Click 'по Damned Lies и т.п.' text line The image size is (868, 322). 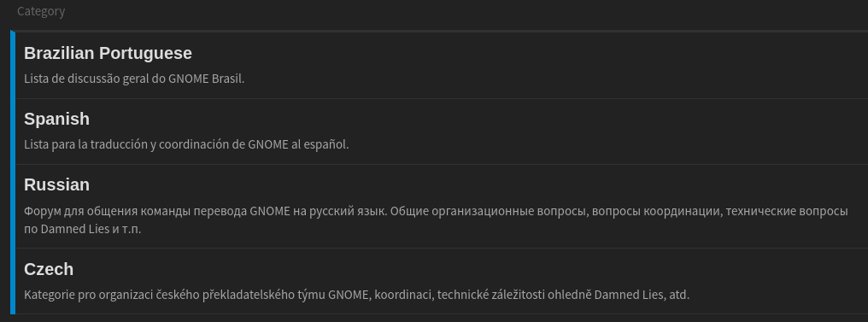[x=83, y=229]
